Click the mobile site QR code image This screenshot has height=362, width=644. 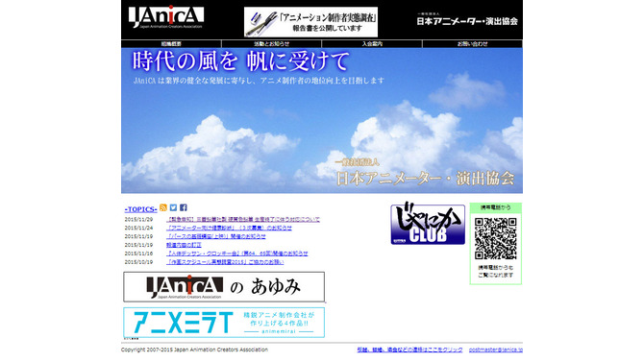point(496,238)
